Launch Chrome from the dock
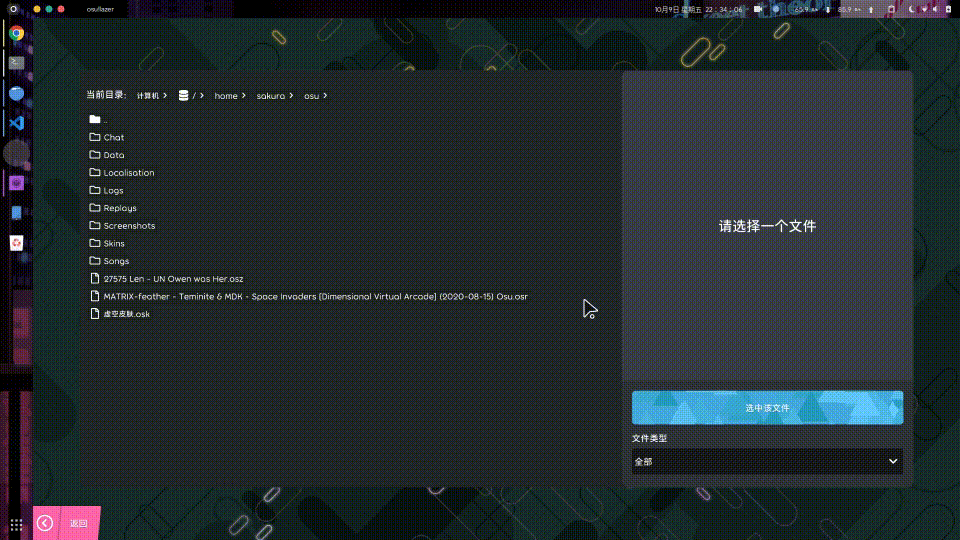960x540 pixels. tap(17, 33)
